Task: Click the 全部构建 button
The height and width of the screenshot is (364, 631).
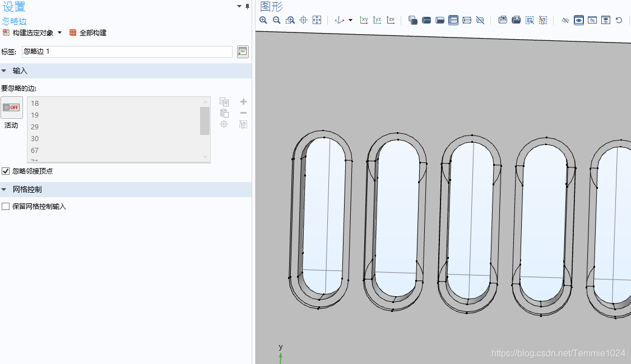Action: pyautogui.click(x=88, y=32)
